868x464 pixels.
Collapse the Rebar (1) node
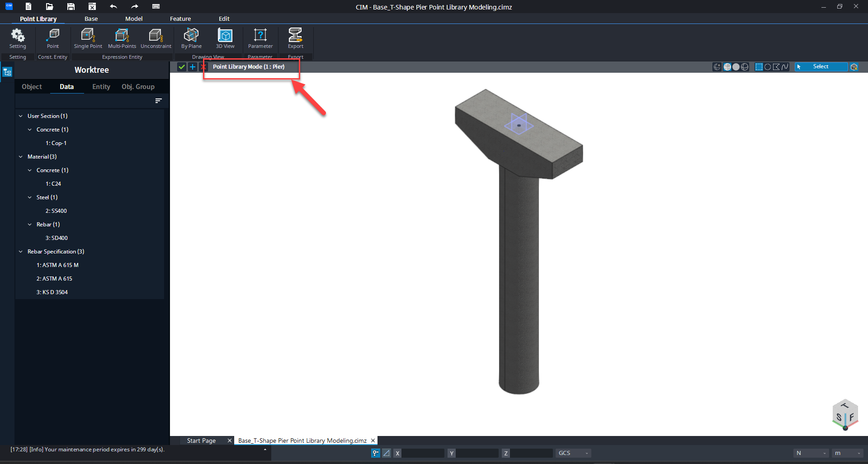pos(30,225)
